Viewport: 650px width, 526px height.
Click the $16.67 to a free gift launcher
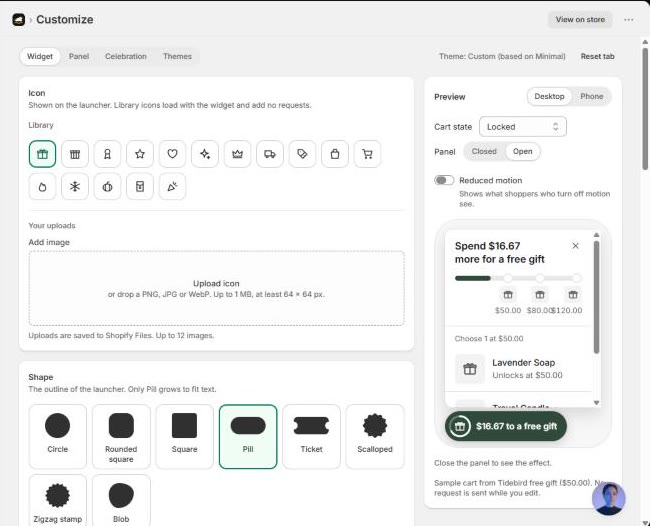[506, 426]
